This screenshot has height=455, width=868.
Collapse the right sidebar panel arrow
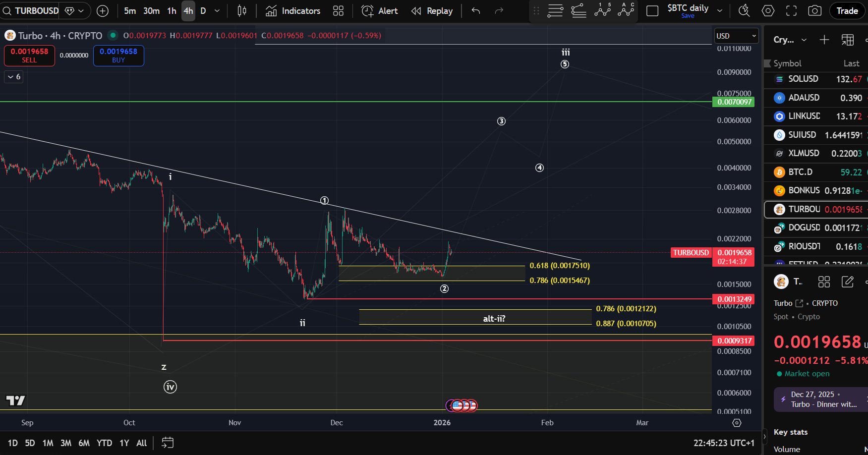point(764,436)
